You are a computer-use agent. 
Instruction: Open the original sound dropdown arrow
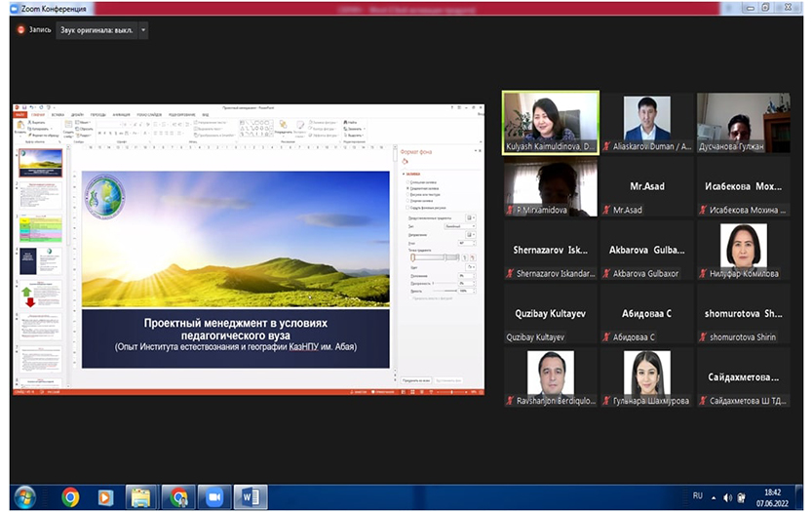(144, 29)
